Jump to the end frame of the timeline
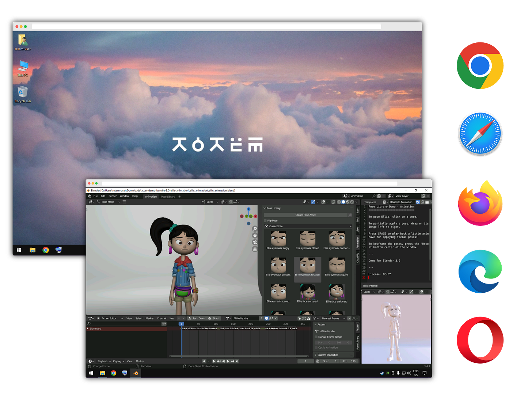The image size is (532, 399). tap(237, 361)
